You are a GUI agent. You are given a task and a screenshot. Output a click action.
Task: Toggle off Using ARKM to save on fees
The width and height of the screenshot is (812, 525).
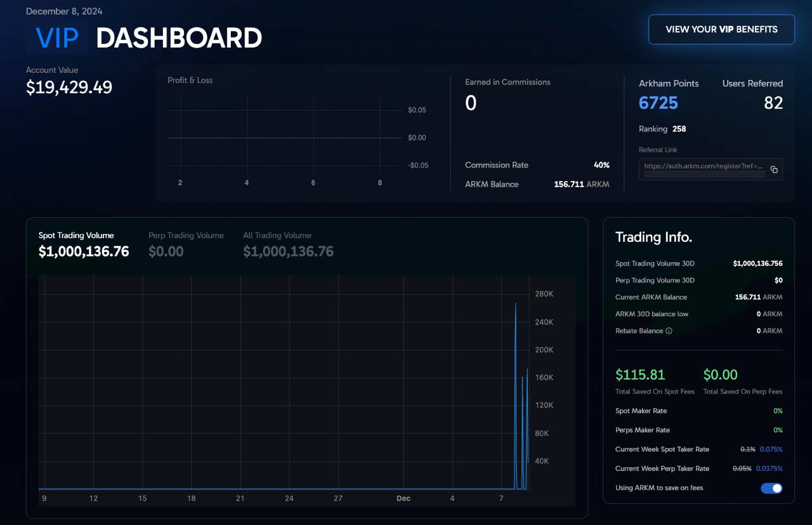point(771,488)
